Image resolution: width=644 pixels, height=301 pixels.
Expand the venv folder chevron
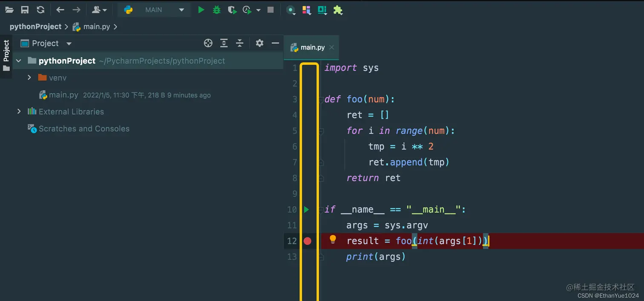tap(29, 78)
